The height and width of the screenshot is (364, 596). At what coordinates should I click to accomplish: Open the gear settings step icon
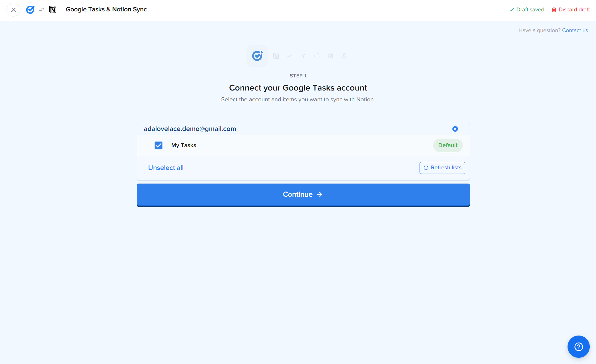coord(330,56)
